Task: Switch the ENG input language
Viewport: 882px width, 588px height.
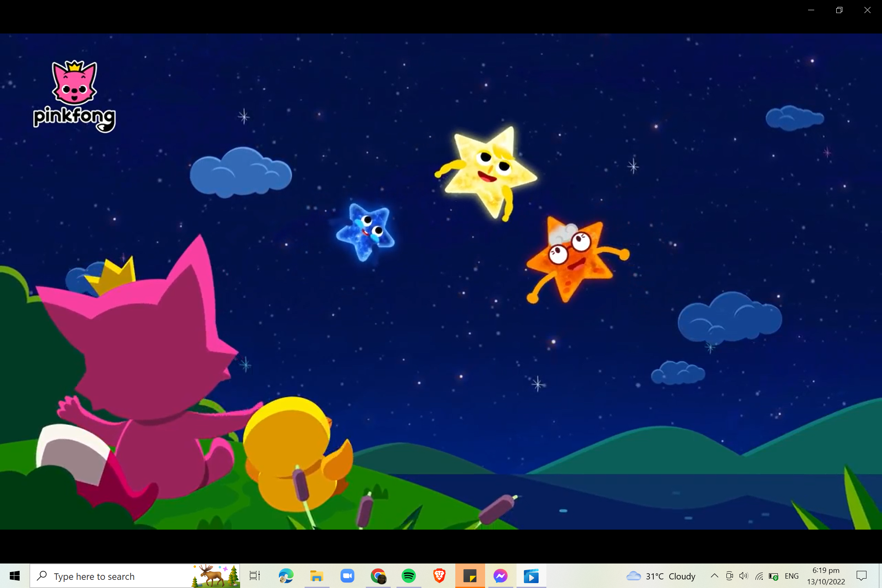Action: (792, 576)
